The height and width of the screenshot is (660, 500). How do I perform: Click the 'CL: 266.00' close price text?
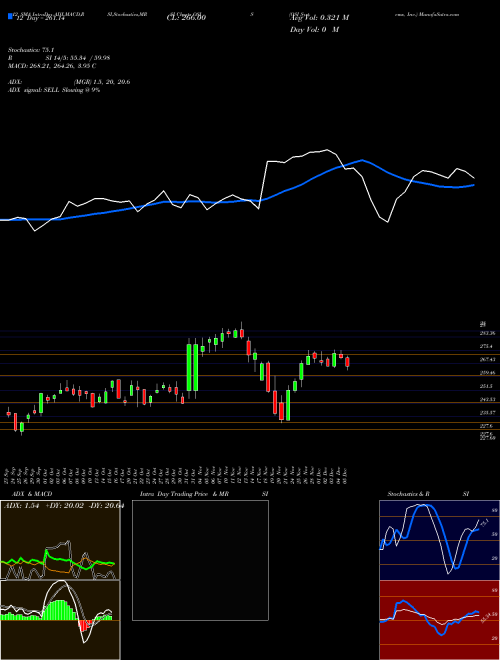point(185,18)
